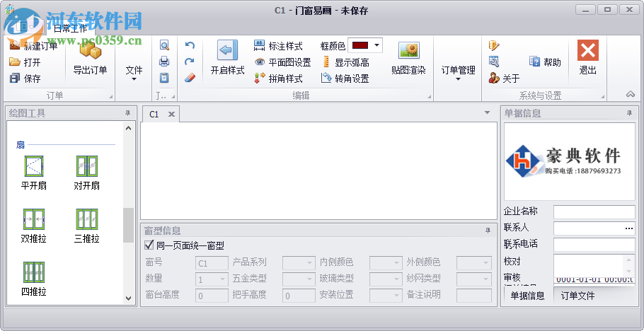Click the dark red 框颜色 swatch
This screenshot has height=331, width=644.
[360, 45]
